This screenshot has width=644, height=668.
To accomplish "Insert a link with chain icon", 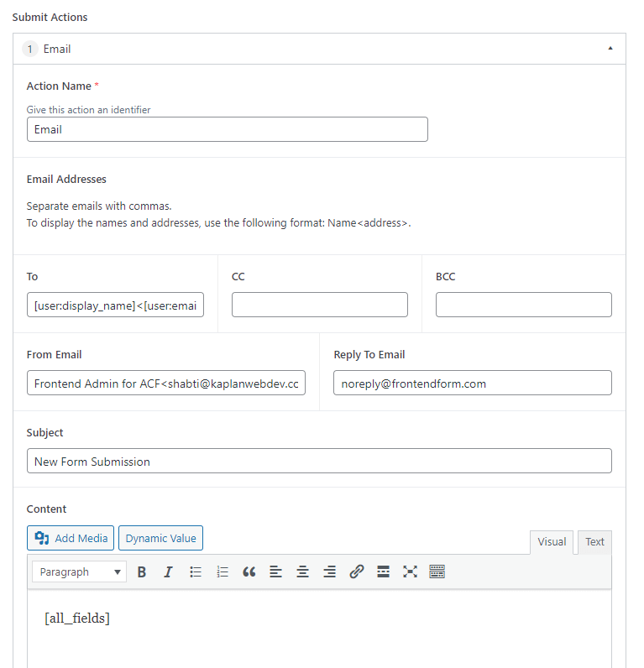I will [x=356, y=571].
